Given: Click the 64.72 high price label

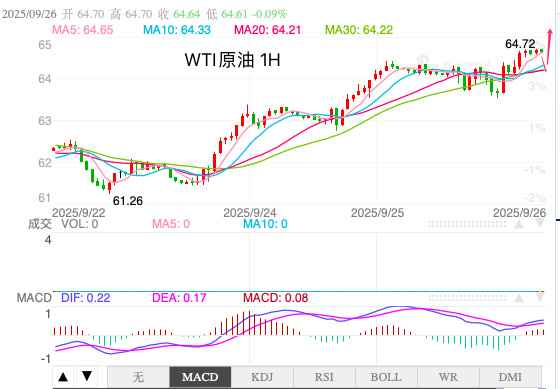Looking at the screenshot, I should (520, 44).
